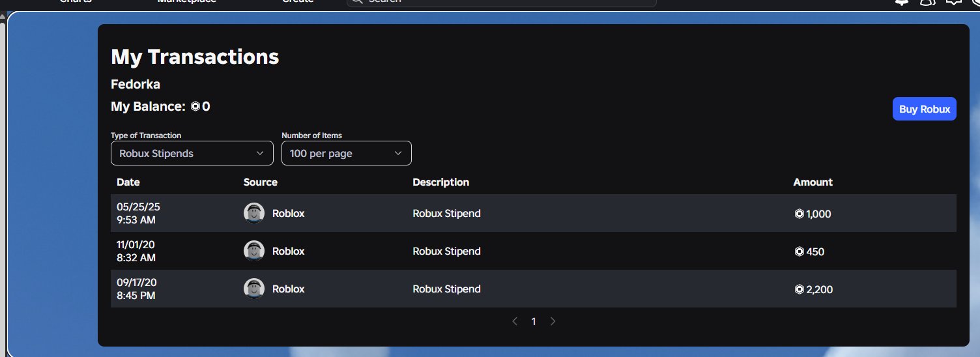
Task: Click the date 09/17/20 8:45 PM
Action: pyautogui.click(x=137, y=289)
